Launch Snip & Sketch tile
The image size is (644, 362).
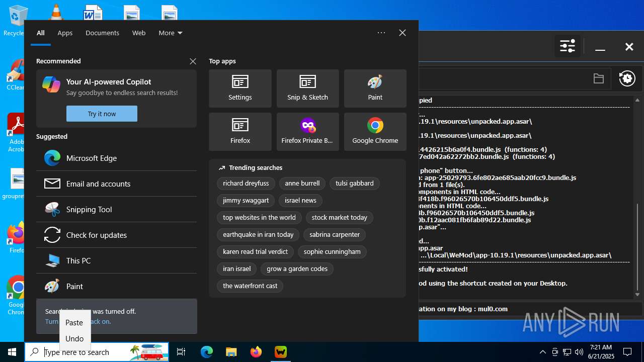click(x=307, y=88)
